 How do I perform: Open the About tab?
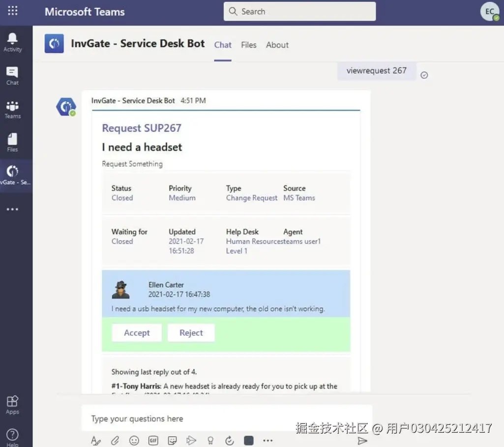click(x=277, y=45)
